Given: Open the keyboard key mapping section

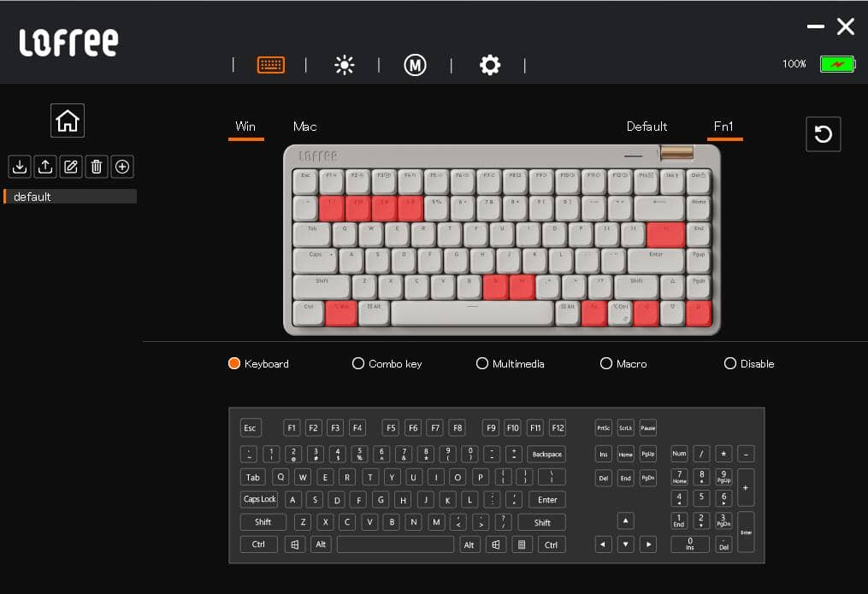Looking at the screenshot, I should 271,65.
